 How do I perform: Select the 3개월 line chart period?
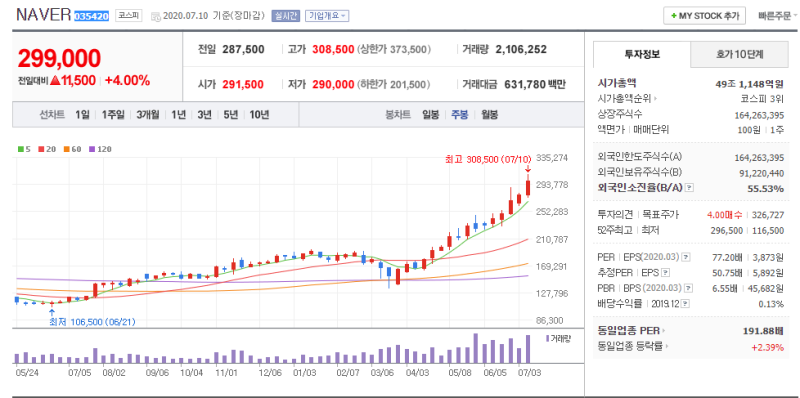tap(147, 114)
